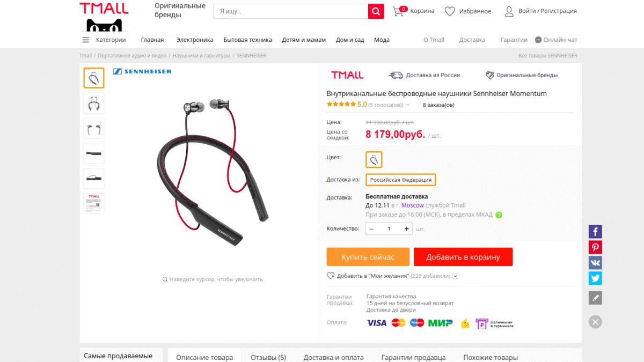Open the Доставка и оплата tab

(x=333, y=357)
